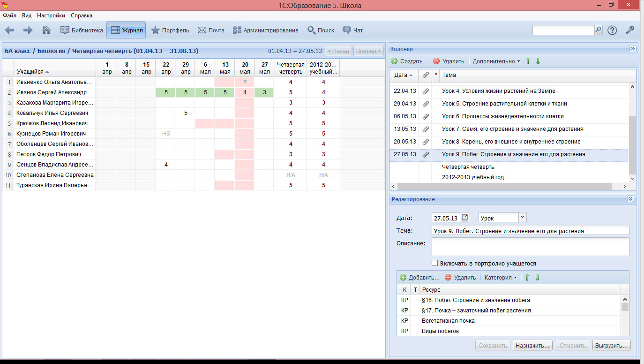Open the Категория dropdown

point(500,277)
